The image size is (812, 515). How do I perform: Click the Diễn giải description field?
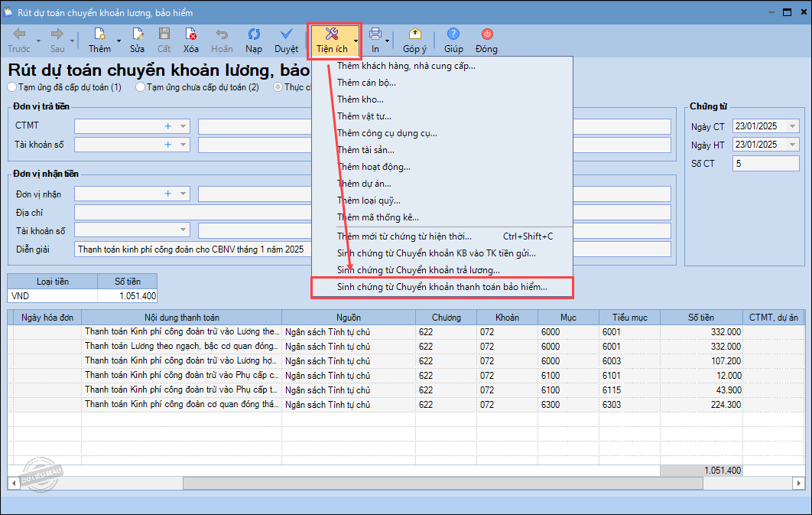193,249
